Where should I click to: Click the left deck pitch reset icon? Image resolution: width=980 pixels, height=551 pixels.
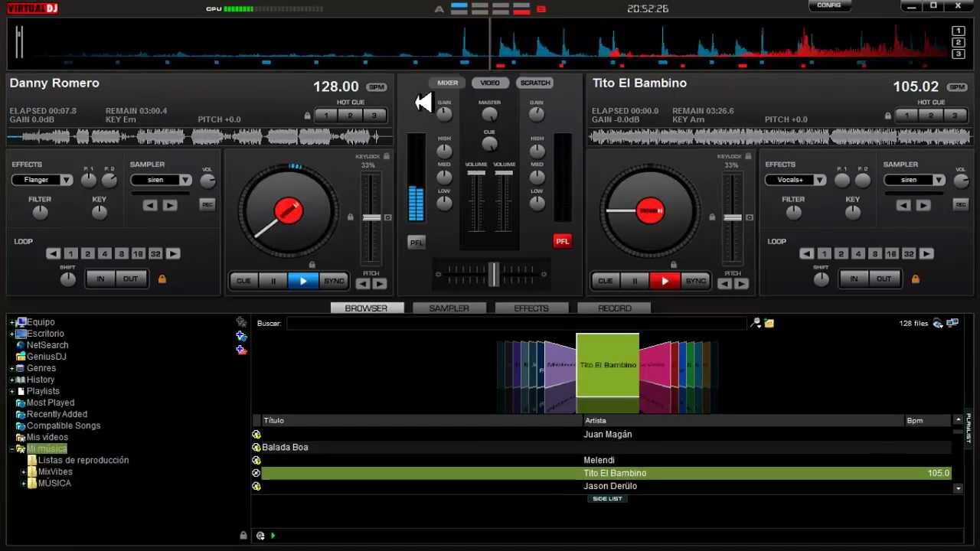(x=388, y=217)
